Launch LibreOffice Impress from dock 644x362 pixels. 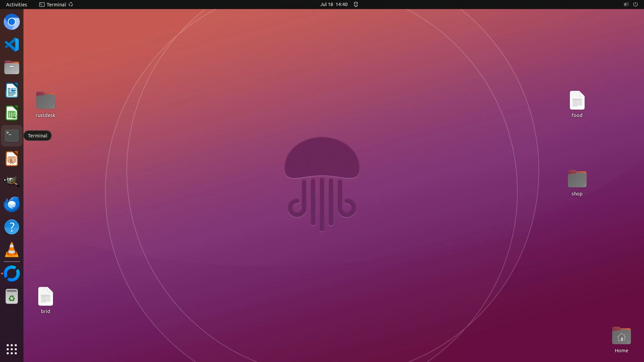[x=12, y=159]
